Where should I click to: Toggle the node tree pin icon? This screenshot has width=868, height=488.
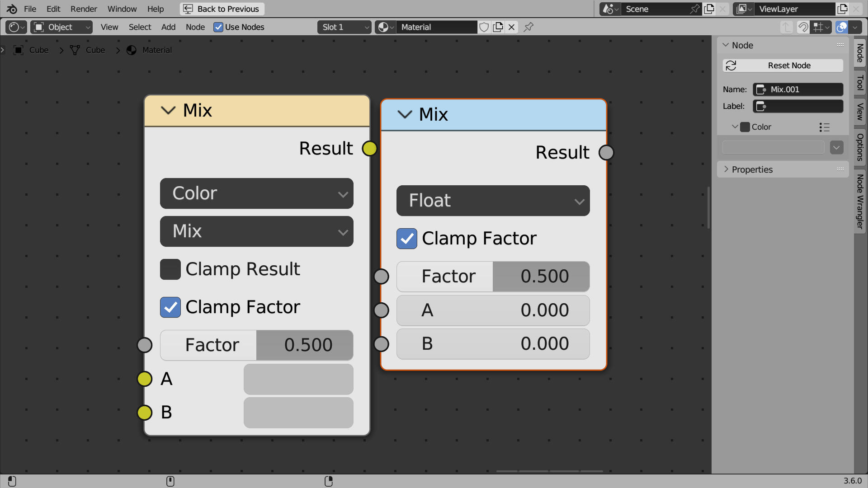coord(528,27)
